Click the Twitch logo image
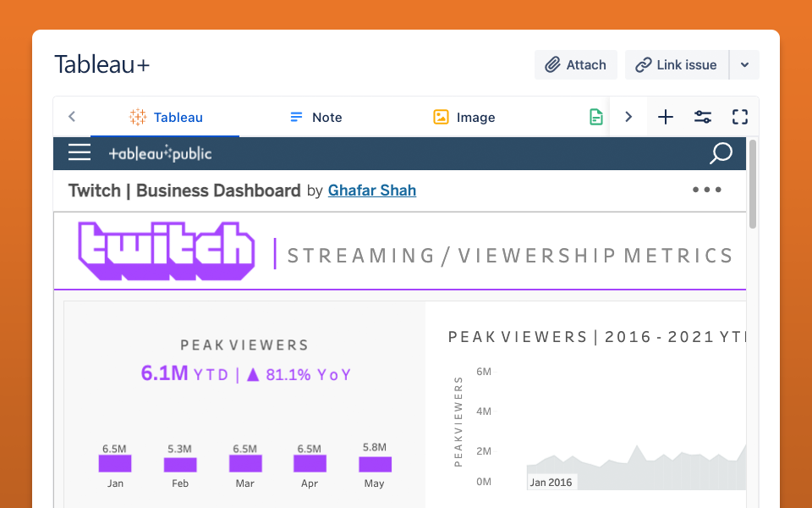Screen dimensions: 812x508 point(167,251)
